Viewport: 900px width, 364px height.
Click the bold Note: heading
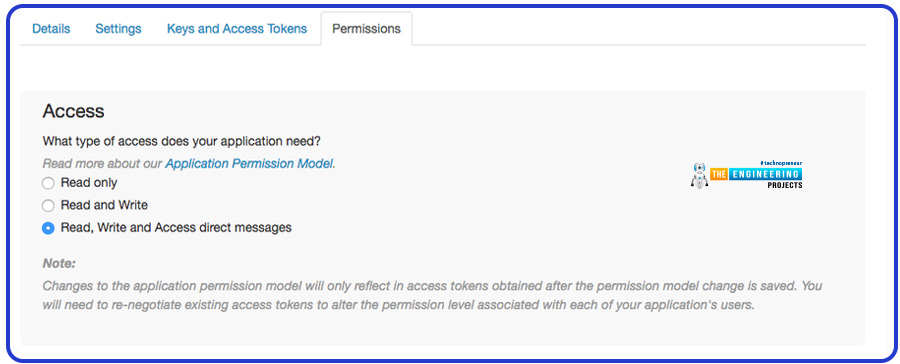(x=59, y=264)
